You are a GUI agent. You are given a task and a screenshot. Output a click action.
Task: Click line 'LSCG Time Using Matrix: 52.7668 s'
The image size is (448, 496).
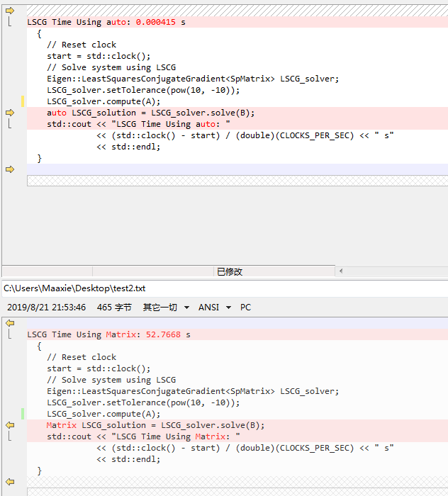[237, 334]
